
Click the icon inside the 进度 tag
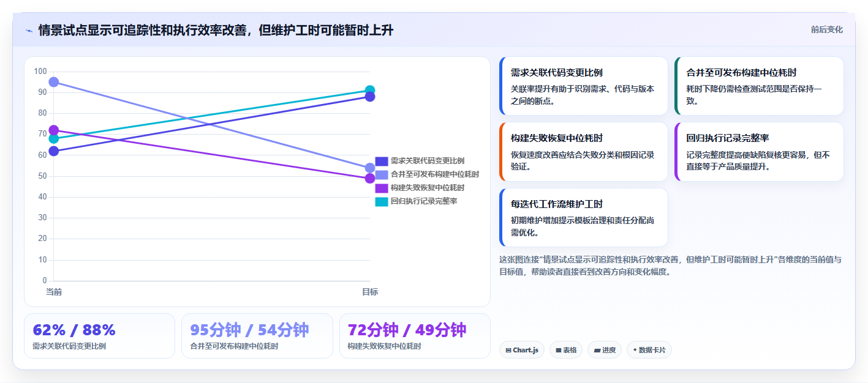[597, 351]
